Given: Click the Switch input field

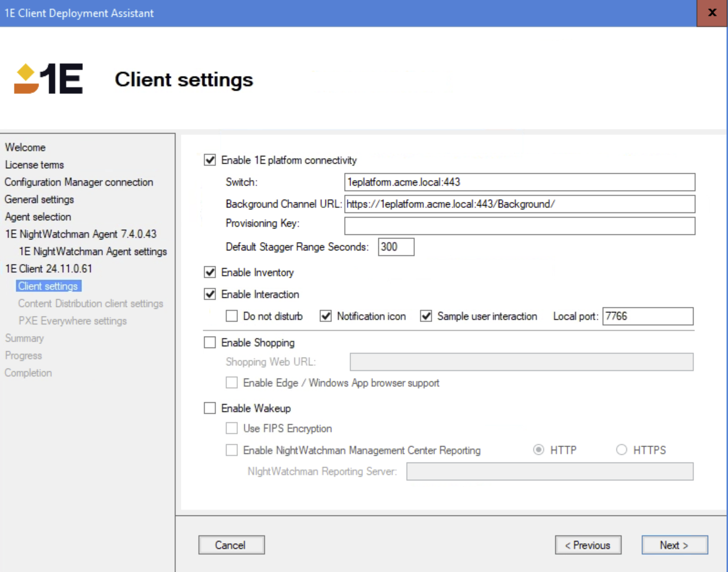Looking at the screenshot, I should click(x=520, y=182).
